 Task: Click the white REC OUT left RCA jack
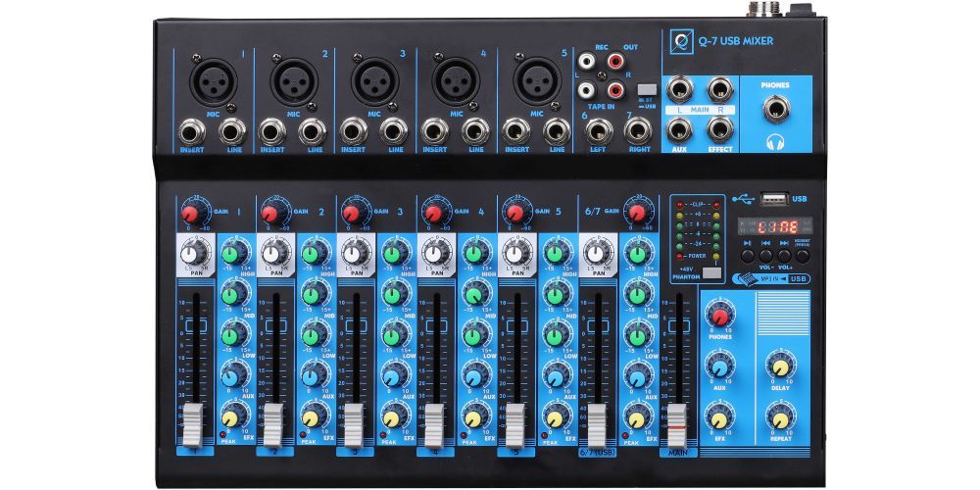click(x=586, y=61)
